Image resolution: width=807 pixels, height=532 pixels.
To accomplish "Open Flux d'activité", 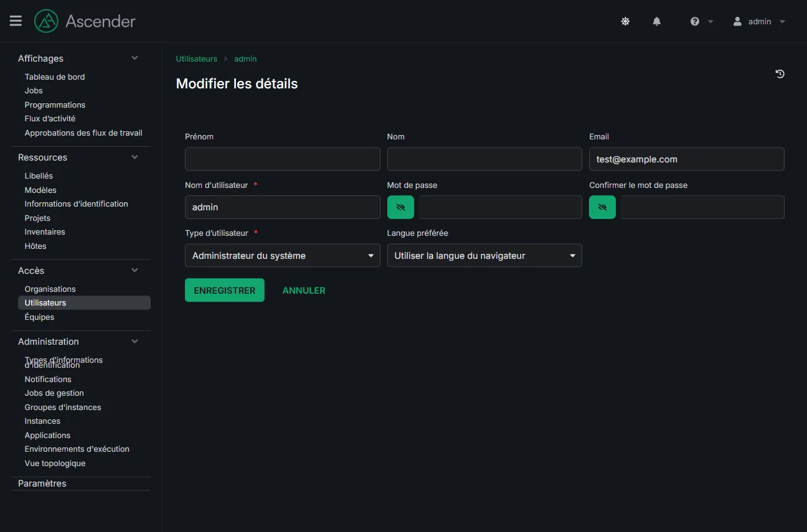I will (x=50, y=118).
